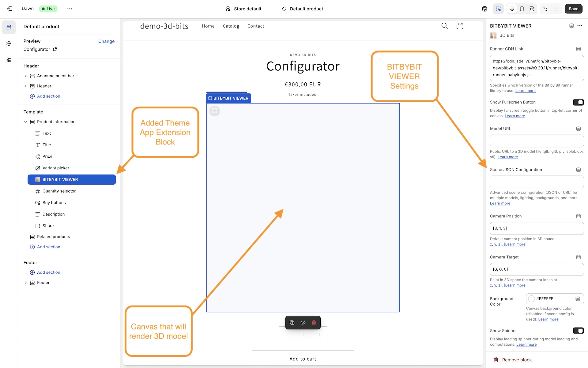The height and width of the screenshot is (368, 588).
Task: Pick the #FFFFFF background color swatch
Action: point(531,299)
